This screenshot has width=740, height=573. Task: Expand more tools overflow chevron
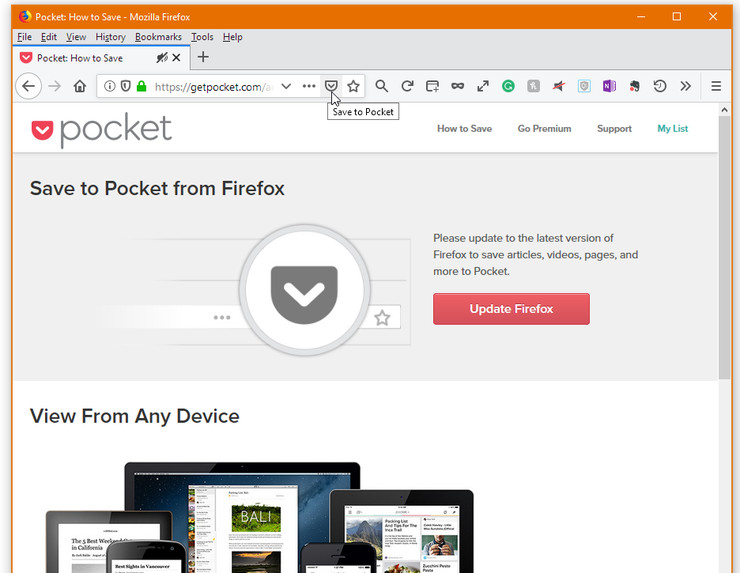pyautogui.click(x=685, y=86)
